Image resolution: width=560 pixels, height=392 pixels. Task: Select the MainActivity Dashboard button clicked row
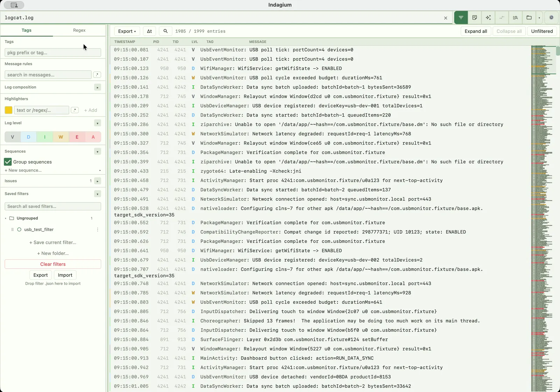[321, 358]
